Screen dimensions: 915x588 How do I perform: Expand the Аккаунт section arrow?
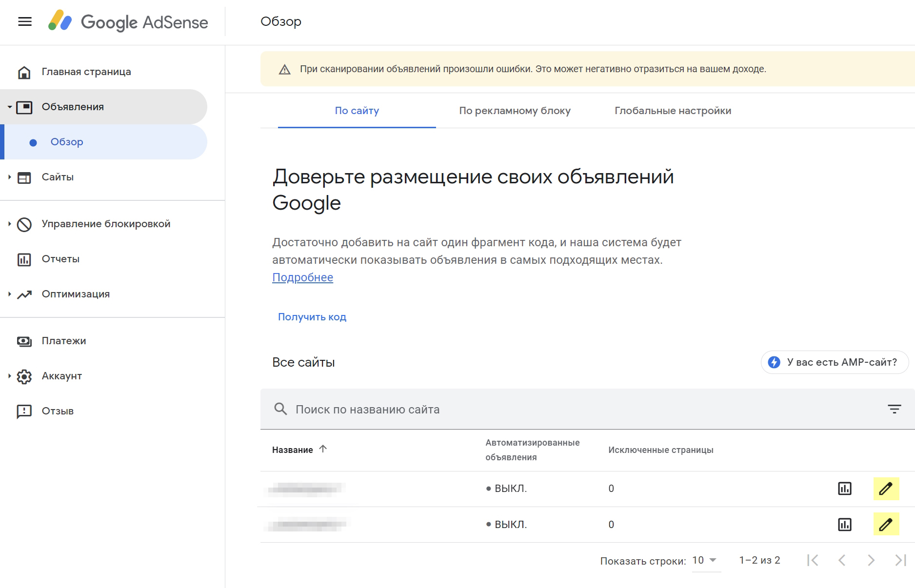(9, 376)
